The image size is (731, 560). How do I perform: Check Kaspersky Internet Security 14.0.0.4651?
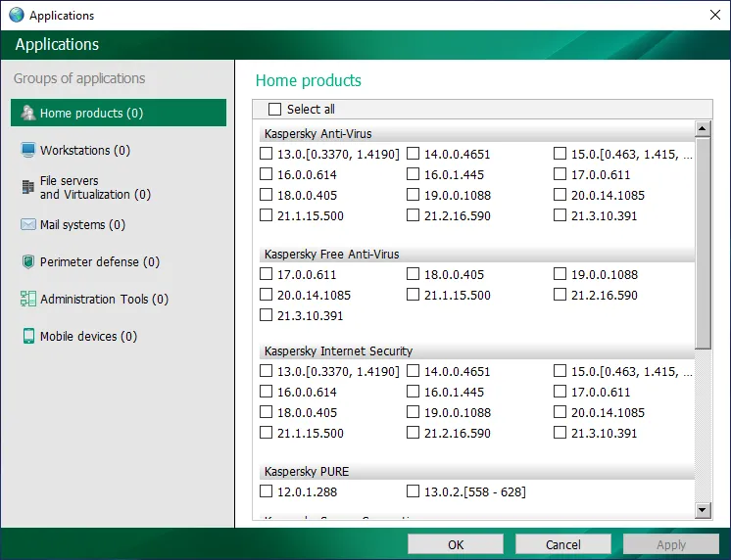[x=413, y=371]
